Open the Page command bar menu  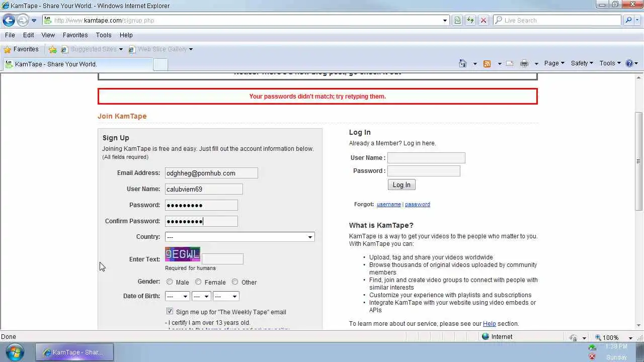(x=554, y=63)
